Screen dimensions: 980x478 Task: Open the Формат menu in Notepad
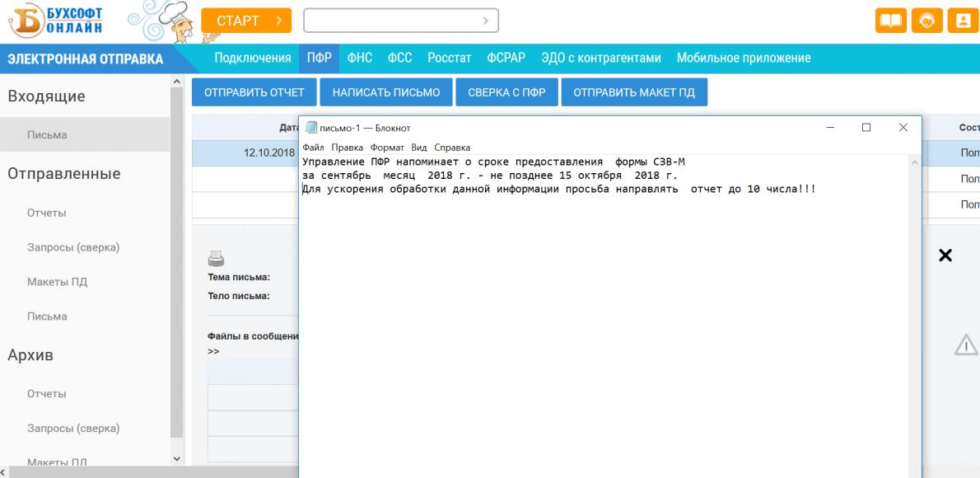pyautogui.click(x=387, y=148)
